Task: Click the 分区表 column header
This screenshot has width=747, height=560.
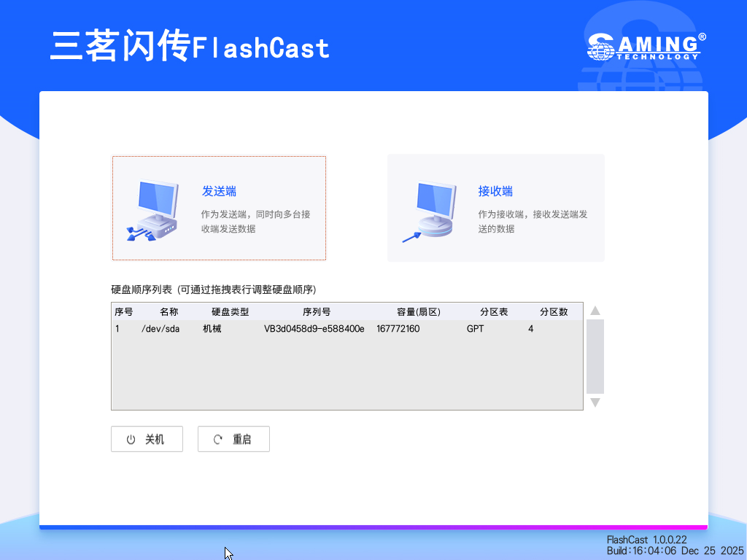Action: pyautogui.click(x=494, y=312)
